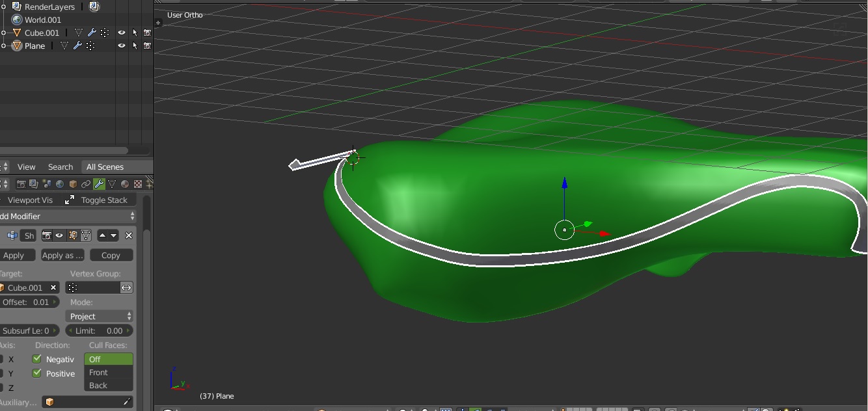
Task: Toggle visibility eye for Cube.001
Action: (x=121, y=33)
